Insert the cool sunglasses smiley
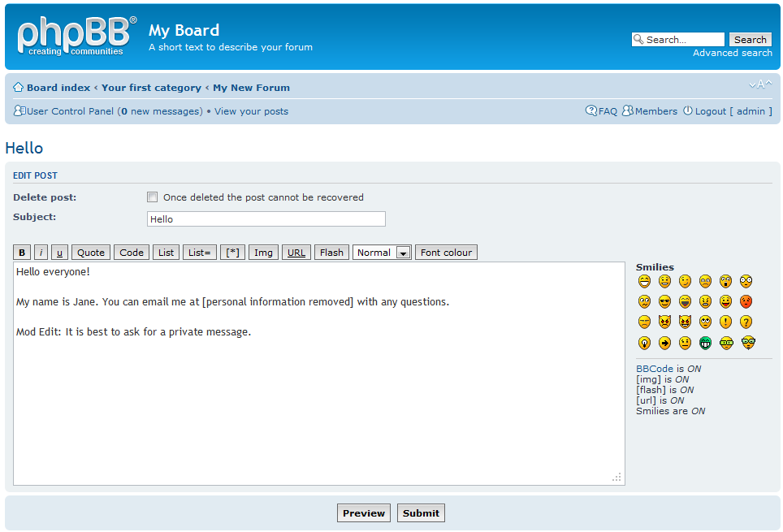Screen dimensions: 783x532 (x=664, y=301)
